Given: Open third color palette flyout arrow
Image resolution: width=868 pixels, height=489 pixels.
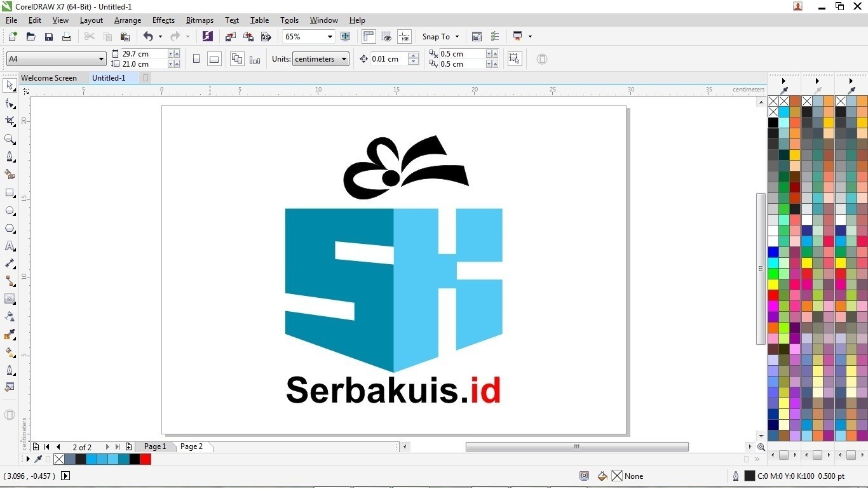Looking at the screenshot, I should tap(851, 81).
